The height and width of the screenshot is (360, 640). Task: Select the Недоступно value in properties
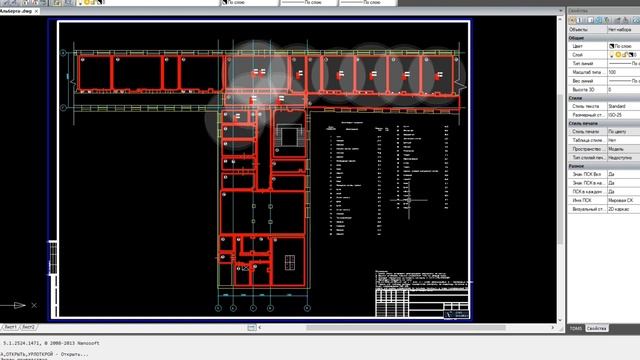624,158
